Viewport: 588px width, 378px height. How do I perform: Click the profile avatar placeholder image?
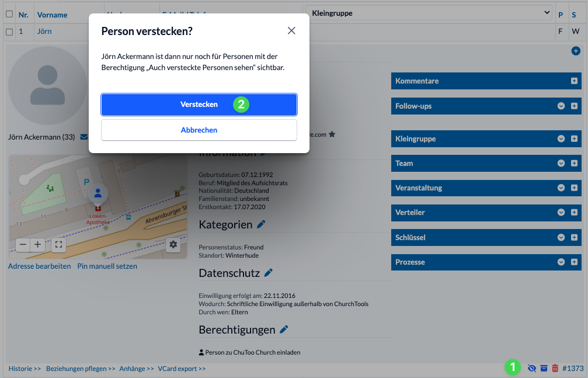48,85
